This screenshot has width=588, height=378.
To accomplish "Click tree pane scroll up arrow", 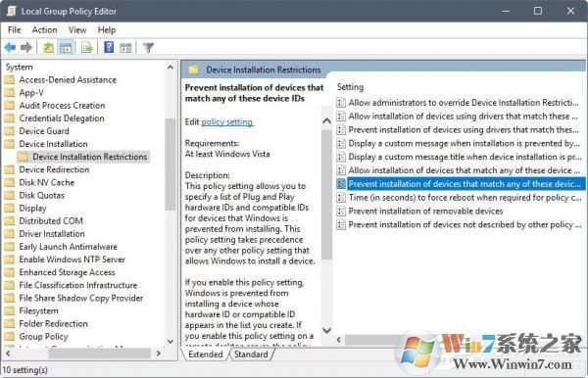I will (171, 68).
